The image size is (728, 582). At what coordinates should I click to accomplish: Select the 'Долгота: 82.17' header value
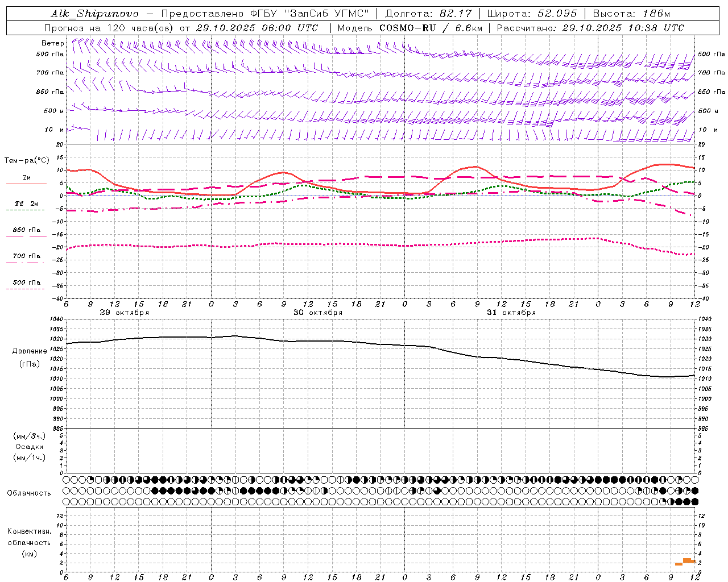pyautogui.click(x=428, y=14)
